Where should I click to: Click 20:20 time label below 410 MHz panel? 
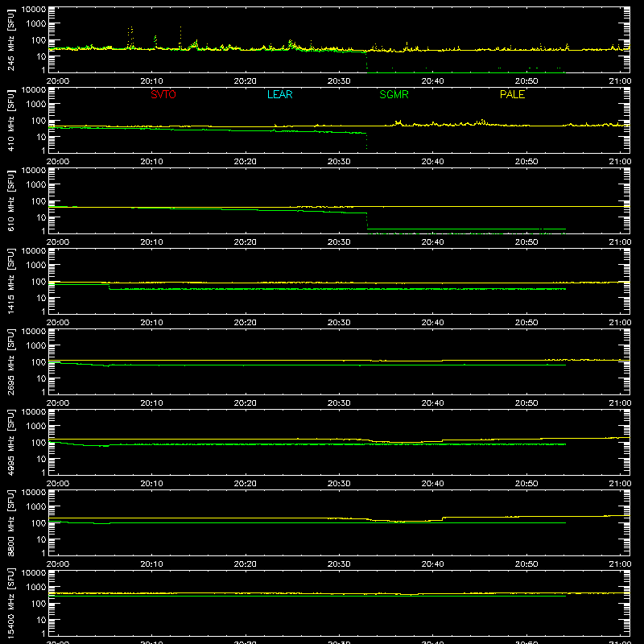tap(246, 162)
